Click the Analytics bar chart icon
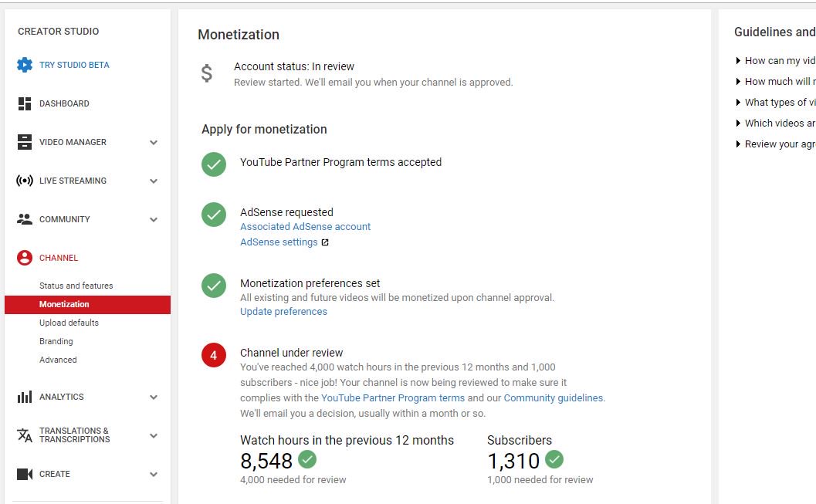Viewport: 816px width, 504px height. tap(25, 397)
